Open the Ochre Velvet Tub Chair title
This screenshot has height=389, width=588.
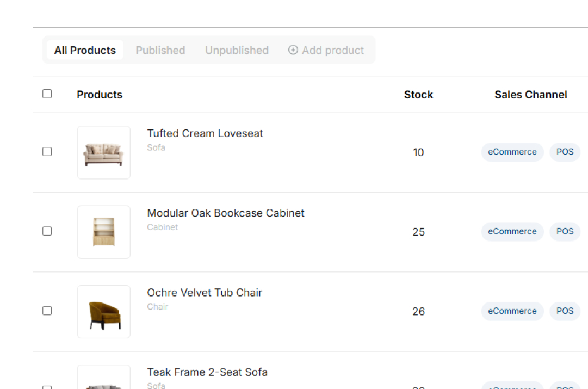[x=205, y=292]
